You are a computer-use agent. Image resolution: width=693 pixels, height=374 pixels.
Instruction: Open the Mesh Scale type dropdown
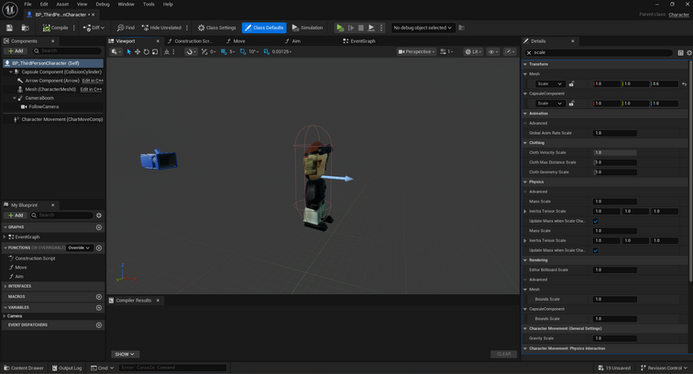coord(550,84)
